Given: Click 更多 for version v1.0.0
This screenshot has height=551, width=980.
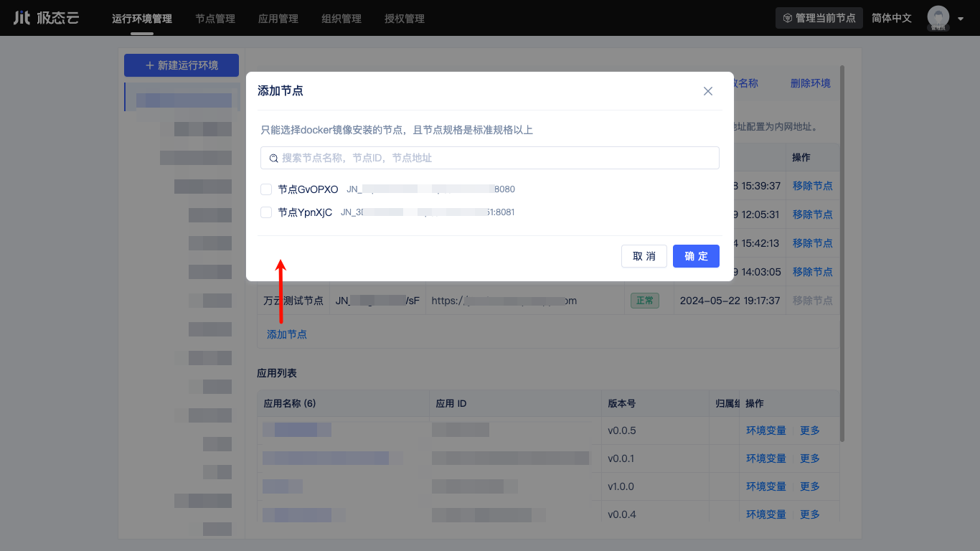Looking at the screenshot, I should [810, 486].
